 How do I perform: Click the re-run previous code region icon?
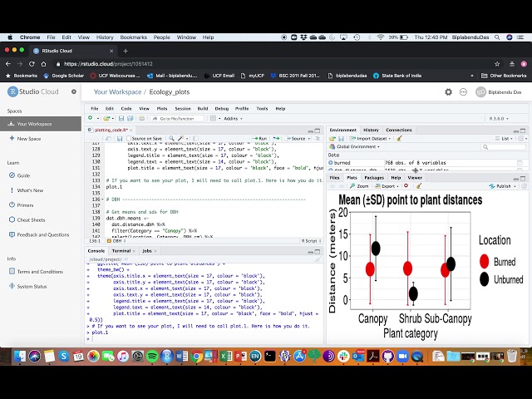click(x=276, y=139)
